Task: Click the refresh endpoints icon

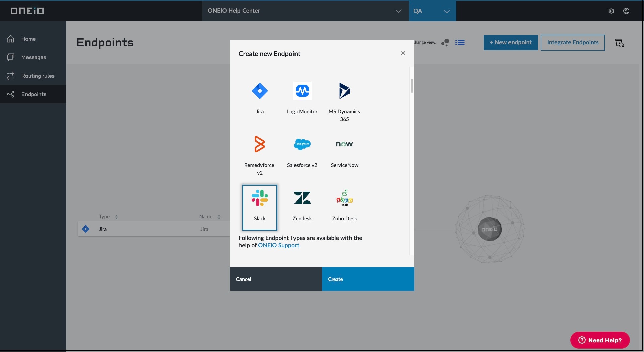Action: (x=619, y=43)
